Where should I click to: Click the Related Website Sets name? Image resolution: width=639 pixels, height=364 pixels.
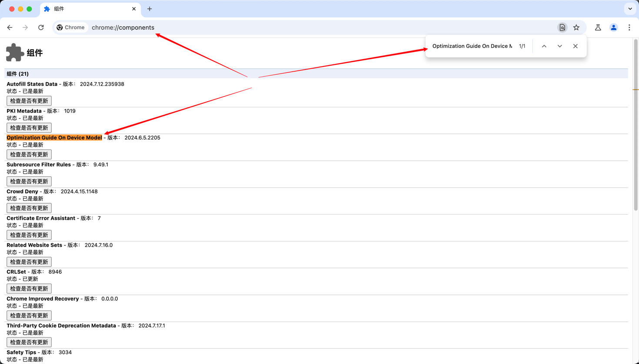pos(34,245)
